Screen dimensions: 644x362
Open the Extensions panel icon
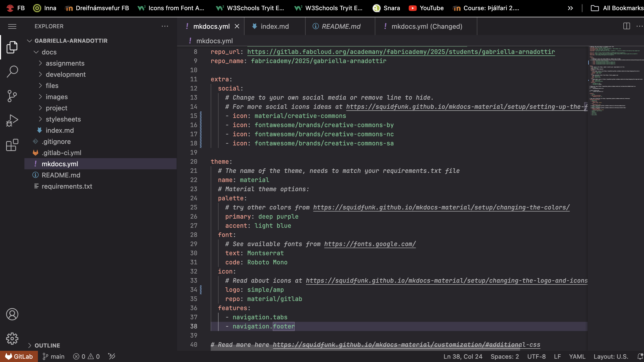pos(12,145)
